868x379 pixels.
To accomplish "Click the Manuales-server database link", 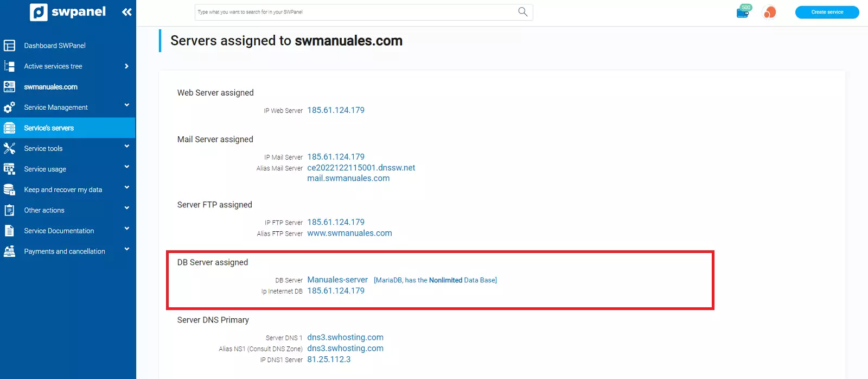I will (x=337, y=280).
